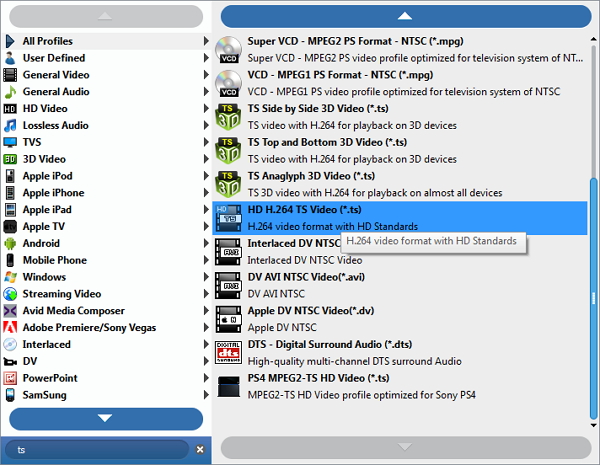Click the HD Video category icon
The width and height of the screenshot is (600, 465).
(x=10, y=109)
